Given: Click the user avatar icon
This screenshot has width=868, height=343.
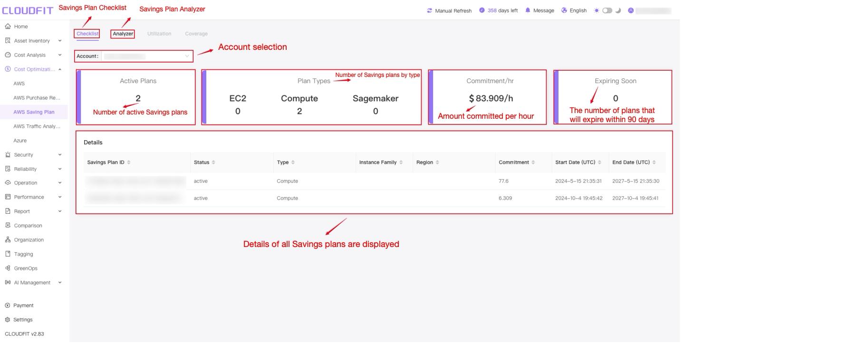Looking at the screenshot, I should coord(631,10).
